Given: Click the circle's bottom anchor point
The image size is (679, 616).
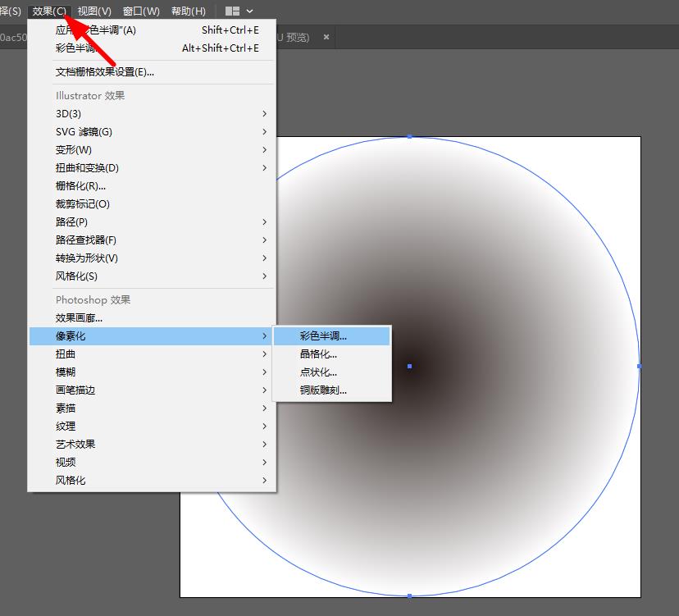Looking at the screenshot, I should 410,596.
